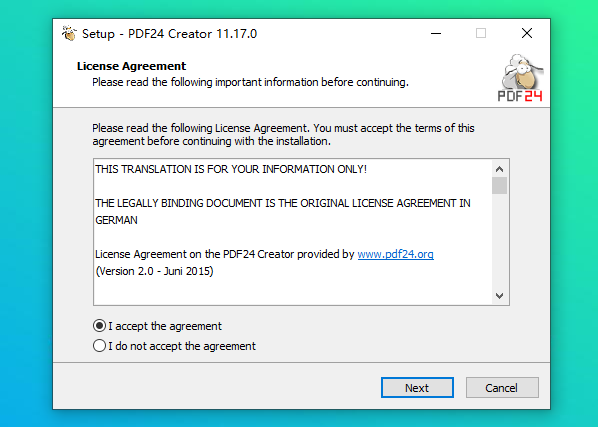Click the "(Version 2.0 - Juni 2015)" line
Image resolution: width=598 pixels, height=427 pixels.
pos(154,271)
